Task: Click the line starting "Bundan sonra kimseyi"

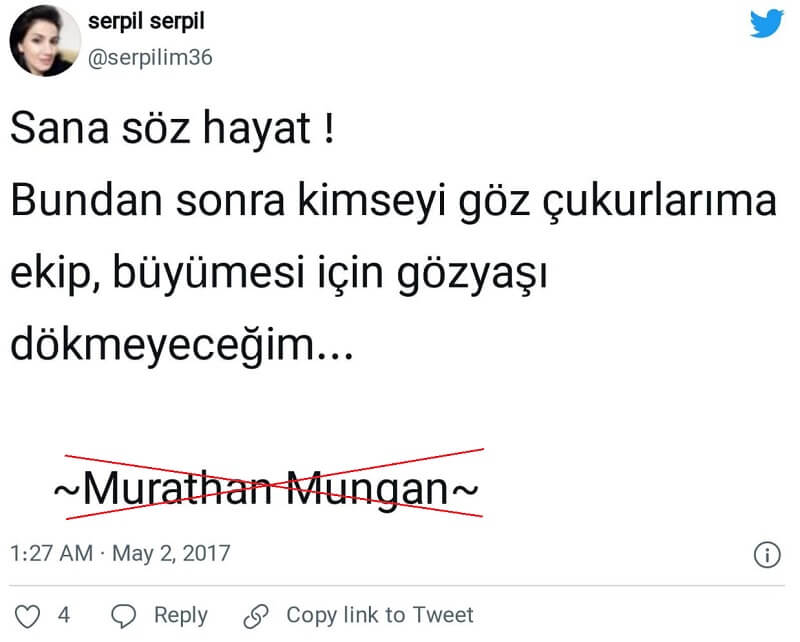Action: coord(393,203)
